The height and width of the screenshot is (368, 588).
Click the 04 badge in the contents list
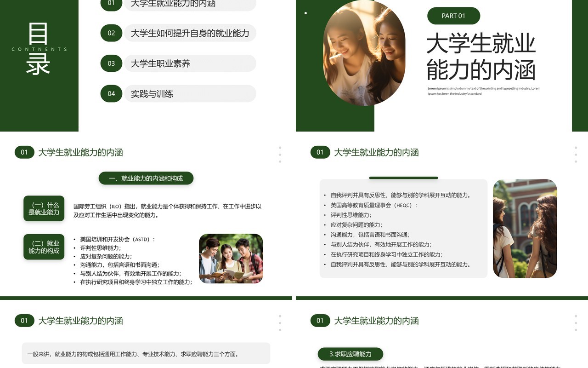pyautogui.click(x=111, y=94)
